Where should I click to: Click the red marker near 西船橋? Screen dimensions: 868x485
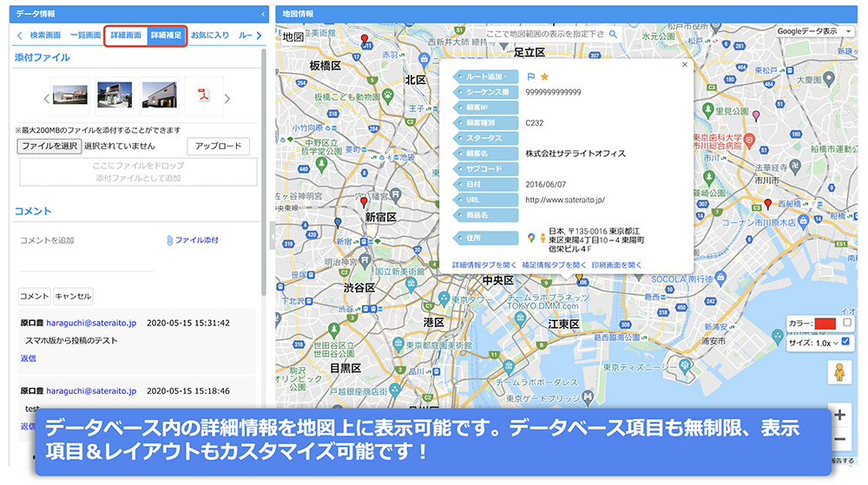(x=768, y=204)
